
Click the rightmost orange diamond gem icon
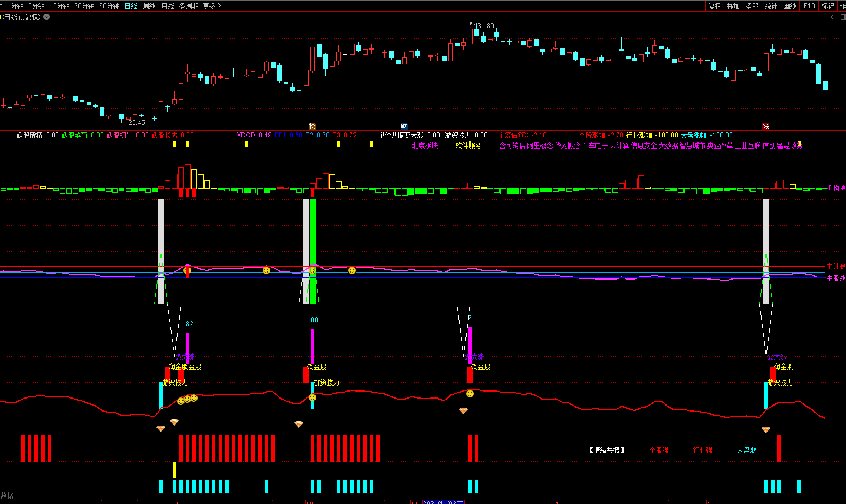[765, 430]
